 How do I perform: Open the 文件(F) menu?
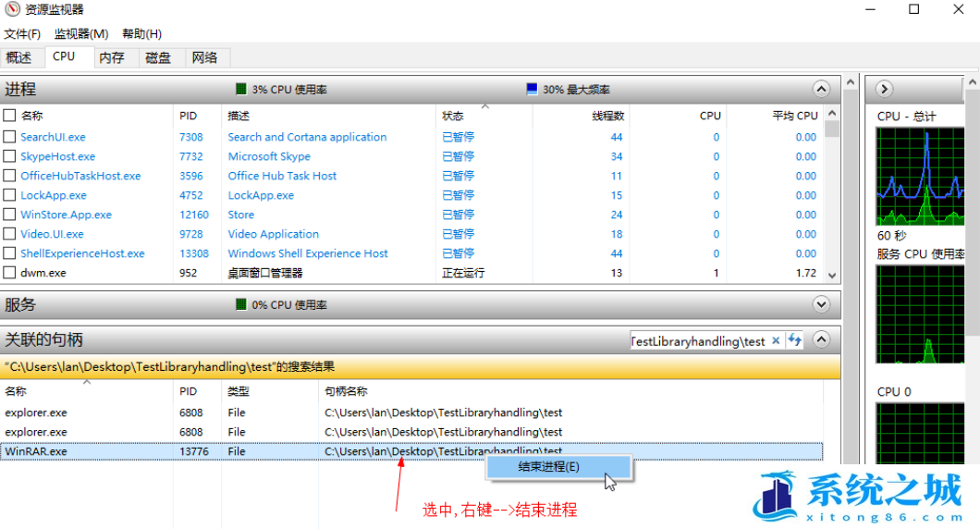(x=22, y=34)
